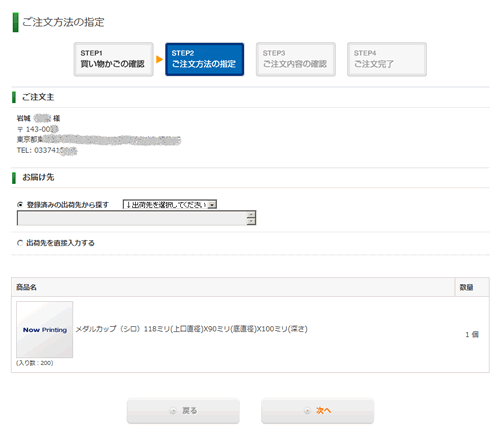The width and height of the screenshot is (500, 434).
Task: Click the green marker beside お届け先 heading
Action: coord(14,178)
